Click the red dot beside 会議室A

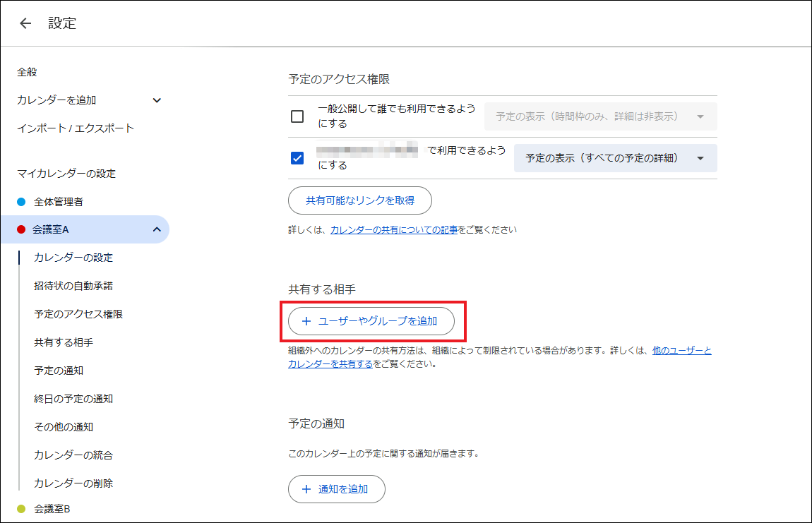pos(21,229)
